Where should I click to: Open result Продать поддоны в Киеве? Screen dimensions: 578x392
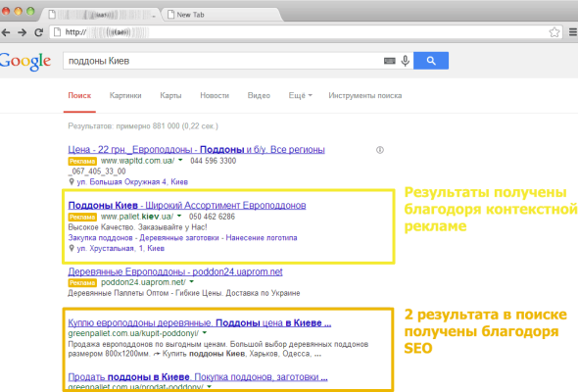(198, 377)
